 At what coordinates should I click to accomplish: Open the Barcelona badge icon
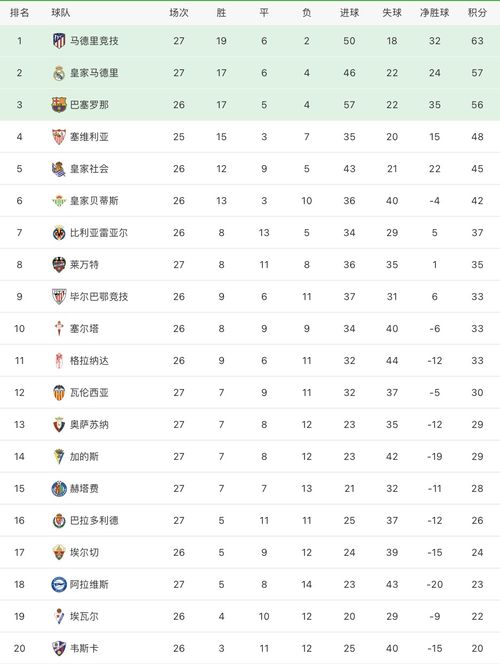[59, 105]
